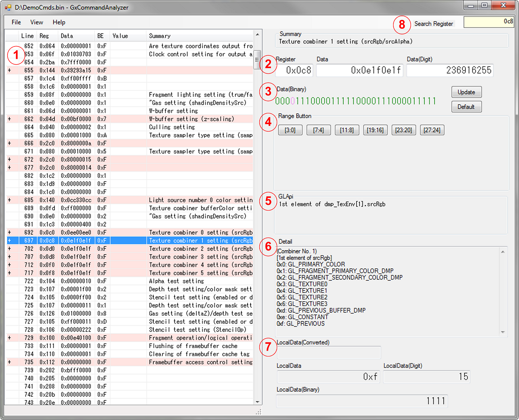Select the [3:0] range button
The height and width of the screenshot is (420, 519).
coord(290,130)
